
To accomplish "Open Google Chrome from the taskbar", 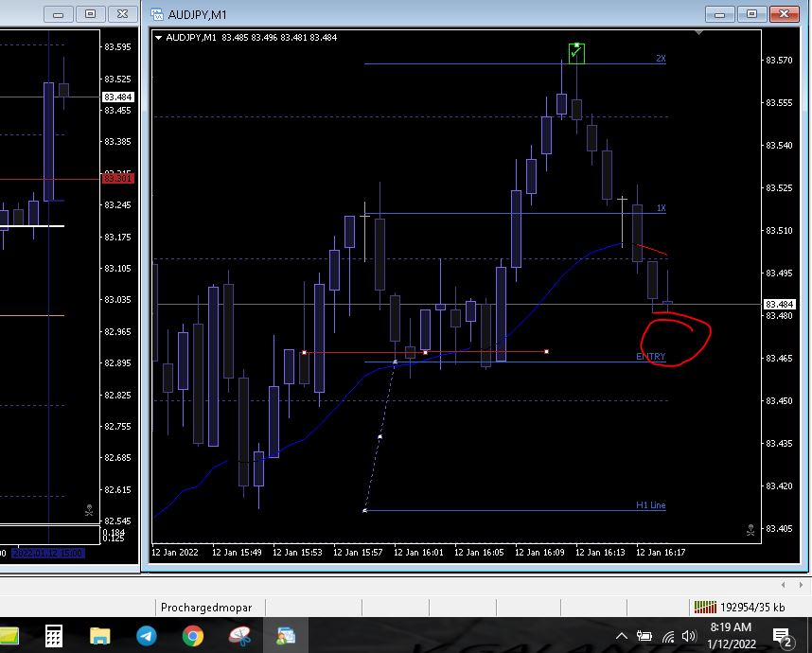I will (x=193, y=636).
